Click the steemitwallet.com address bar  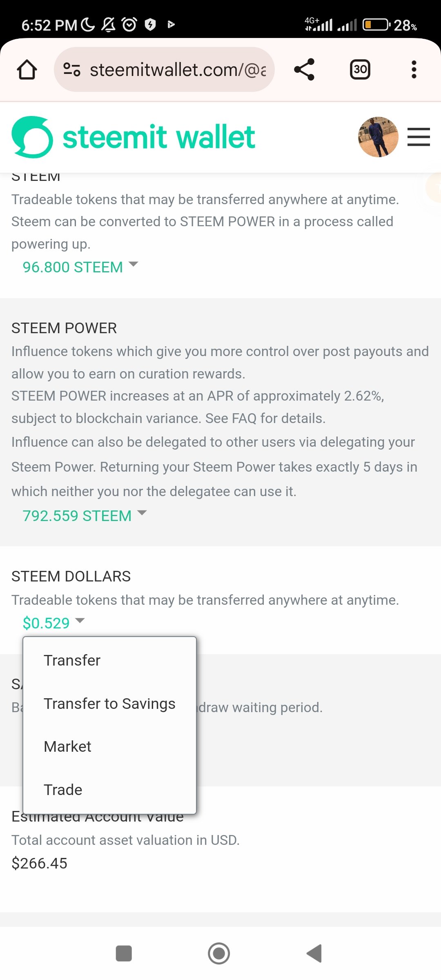164,69
